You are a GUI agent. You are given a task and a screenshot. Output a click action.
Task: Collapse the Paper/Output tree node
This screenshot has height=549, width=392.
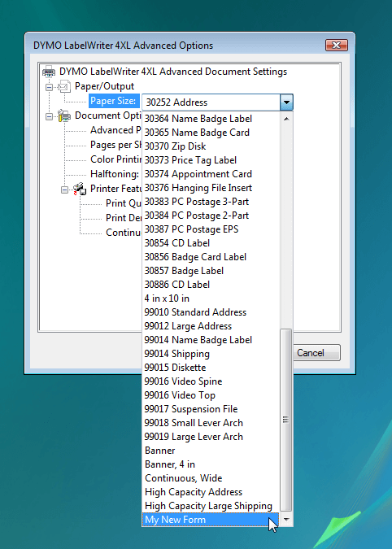49,87
